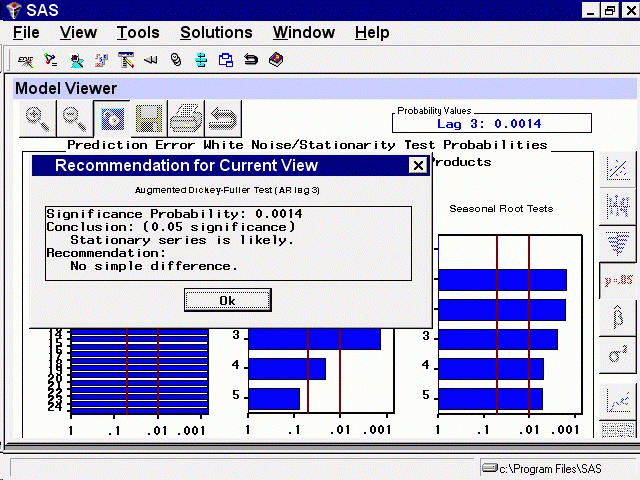Open the sigma squared statistics of fit view
The image size is (640, 480).
click(x=617, y=355)
